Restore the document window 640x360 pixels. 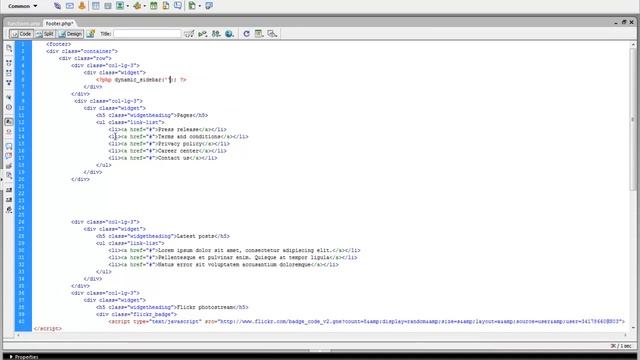624,22
